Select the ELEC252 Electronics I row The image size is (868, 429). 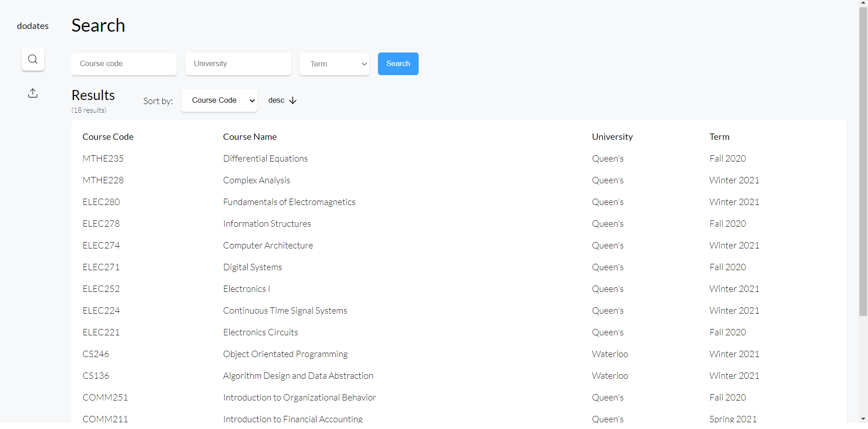click(x=246, y=289)
